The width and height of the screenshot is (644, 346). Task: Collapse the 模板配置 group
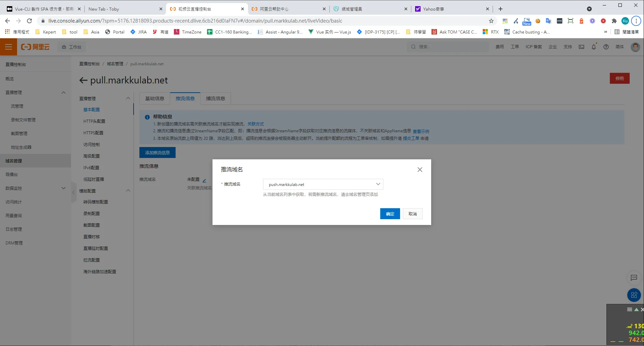(128, 191)
